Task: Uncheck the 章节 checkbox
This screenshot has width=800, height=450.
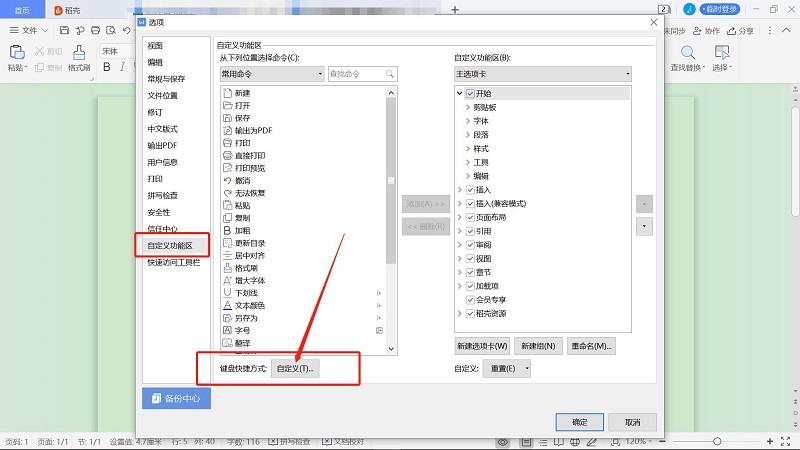Action: click(x=470, y=272)
